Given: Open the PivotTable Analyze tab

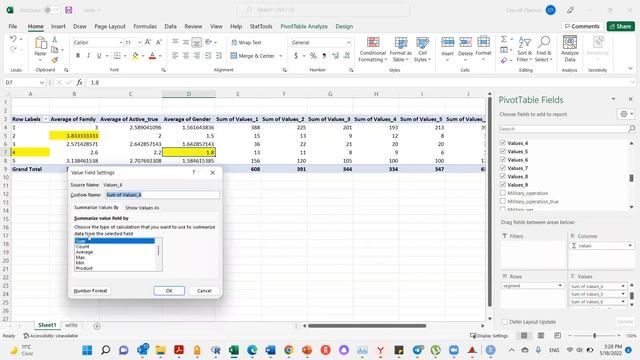Looking at the screenshot, I should (x=304, y=26).
